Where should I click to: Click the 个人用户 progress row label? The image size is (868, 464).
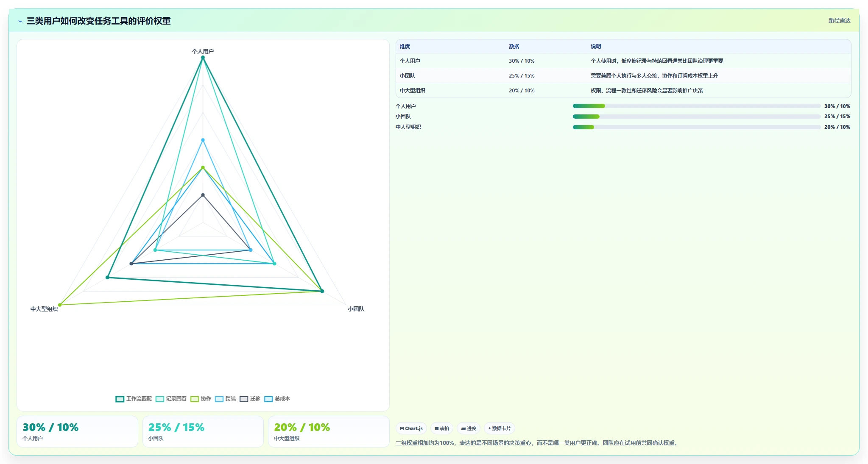[406, 106]
